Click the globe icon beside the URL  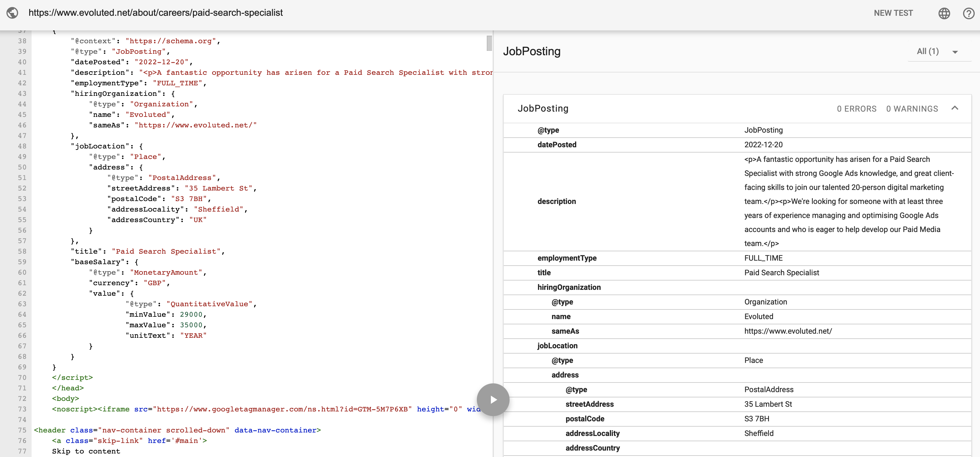[x=13, y=13]
